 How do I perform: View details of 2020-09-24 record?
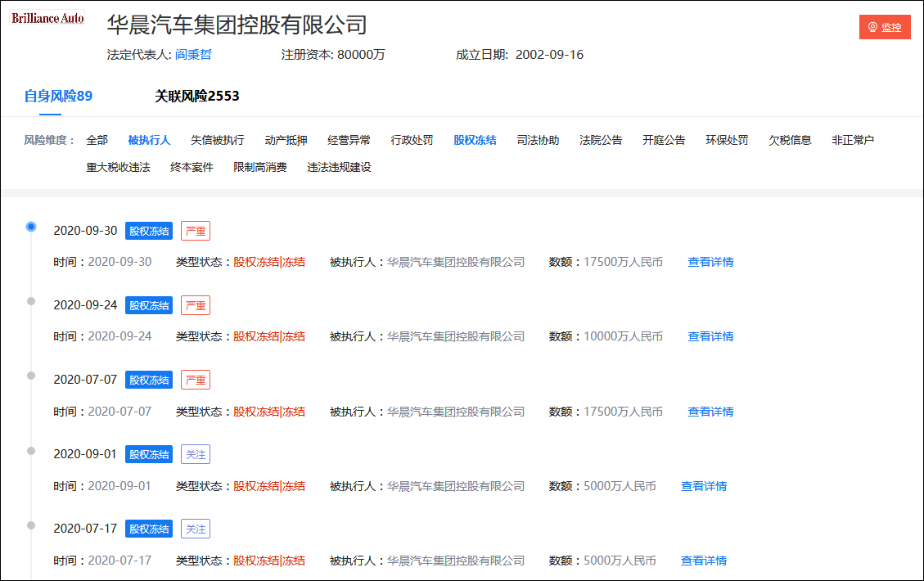(x=710, y=336)
